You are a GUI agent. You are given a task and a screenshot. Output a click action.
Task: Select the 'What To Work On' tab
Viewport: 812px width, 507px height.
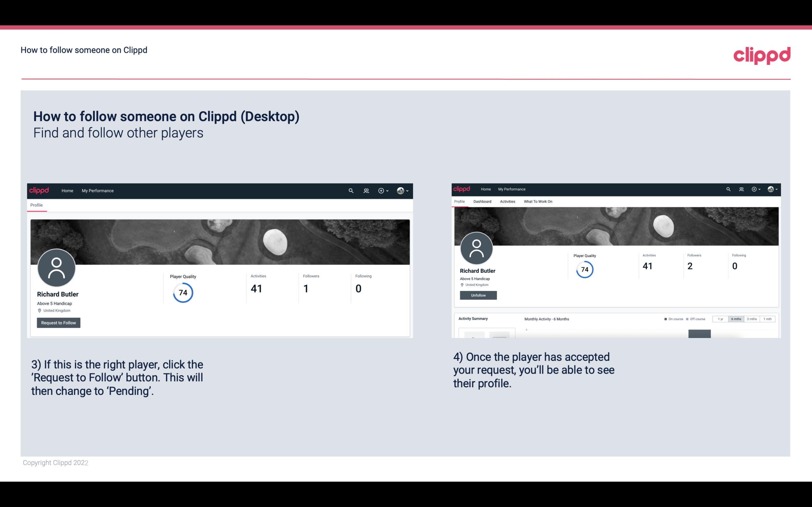538,201
